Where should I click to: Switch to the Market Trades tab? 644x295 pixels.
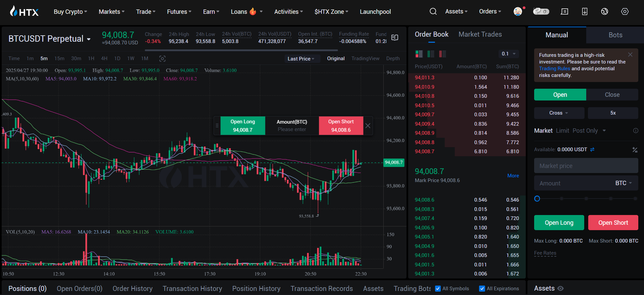(480, 34)
